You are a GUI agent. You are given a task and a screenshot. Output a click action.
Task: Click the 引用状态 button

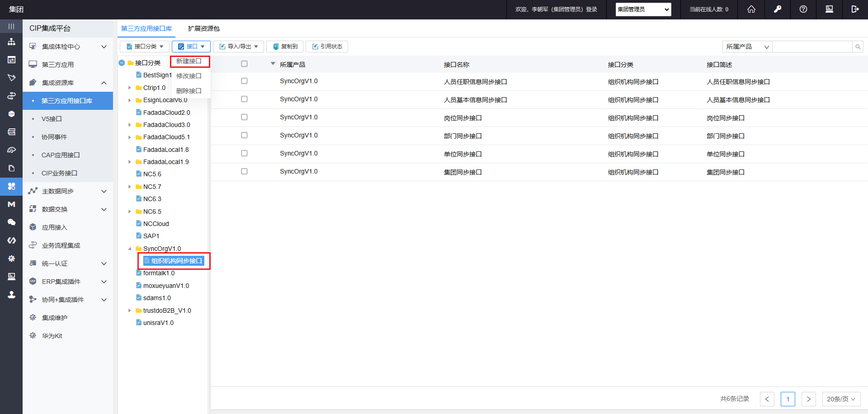pos(327,47)
